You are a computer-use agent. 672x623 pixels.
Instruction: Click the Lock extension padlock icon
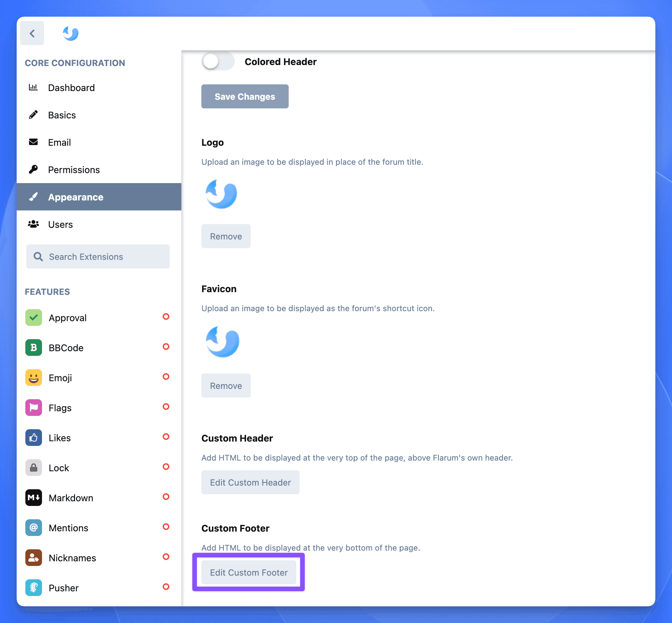coord(33,468)
